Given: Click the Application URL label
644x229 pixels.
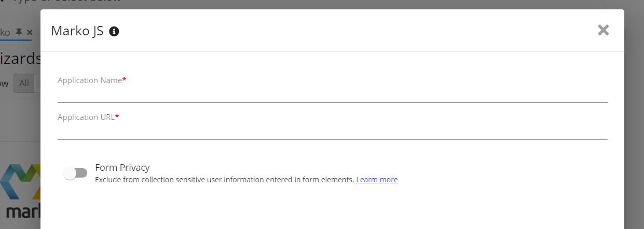Looking at the screenshot, I should coord(86,117).
